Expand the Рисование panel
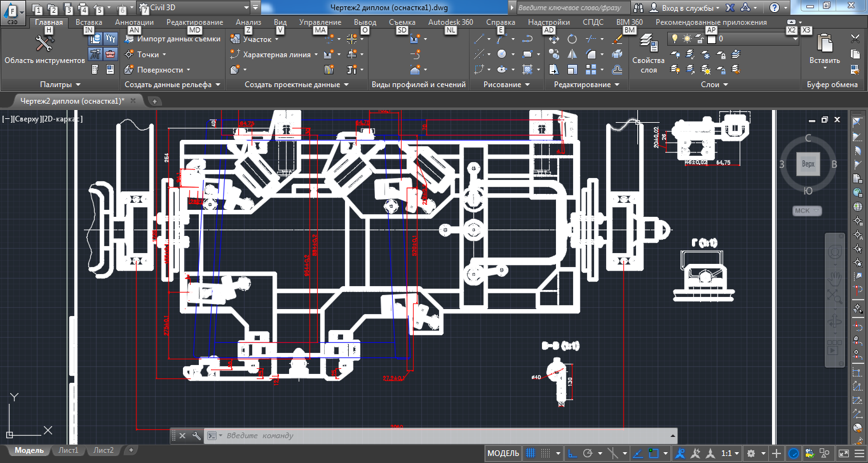868x463 pixels. tap(506, 85)
